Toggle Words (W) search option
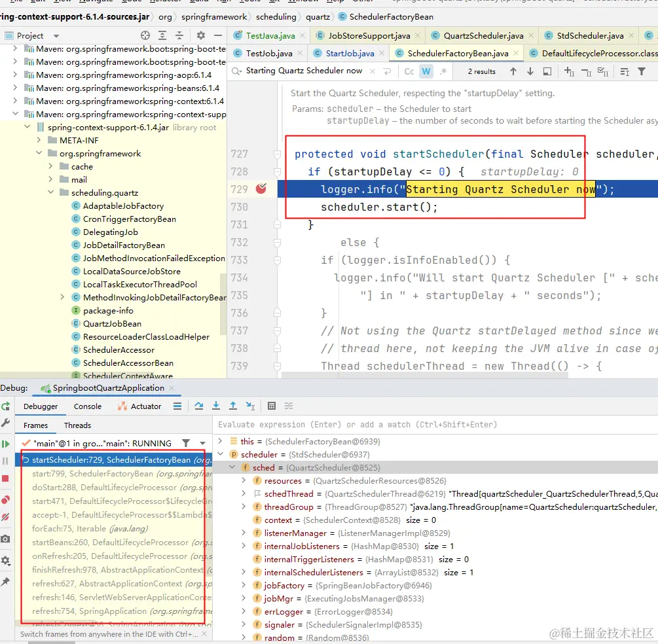This screenshot has width=658, height=644. pos(426,72)
